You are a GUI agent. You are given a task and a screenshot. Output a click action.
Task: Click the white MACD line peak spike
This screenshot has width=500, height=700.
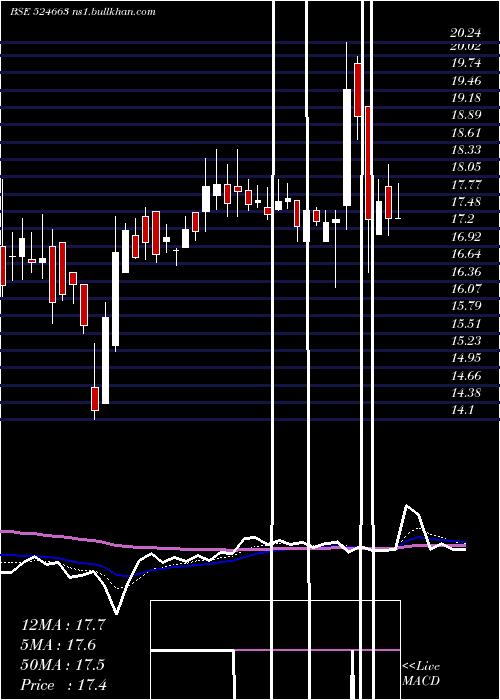click(407, 506)
